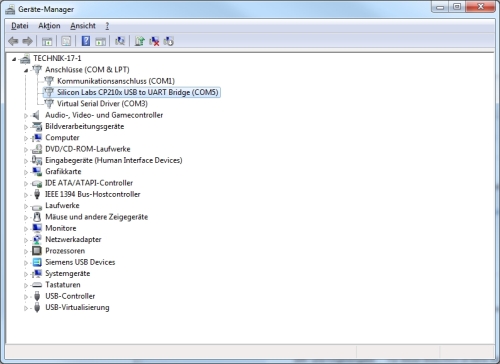This screenshot has width=500, height=364.
Task: Click the mouse icon for Mäuse entry
Action: click(x=37, y=217)
